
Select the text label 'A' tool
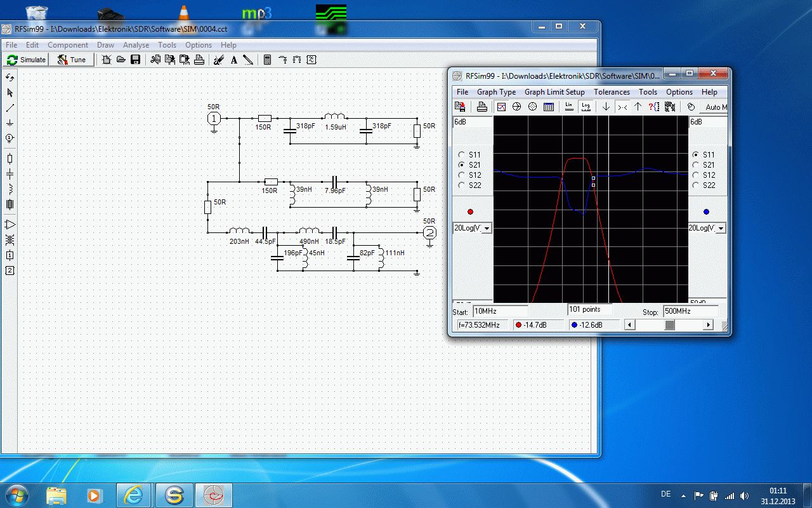pyautogui.click(x=233, y=60)
